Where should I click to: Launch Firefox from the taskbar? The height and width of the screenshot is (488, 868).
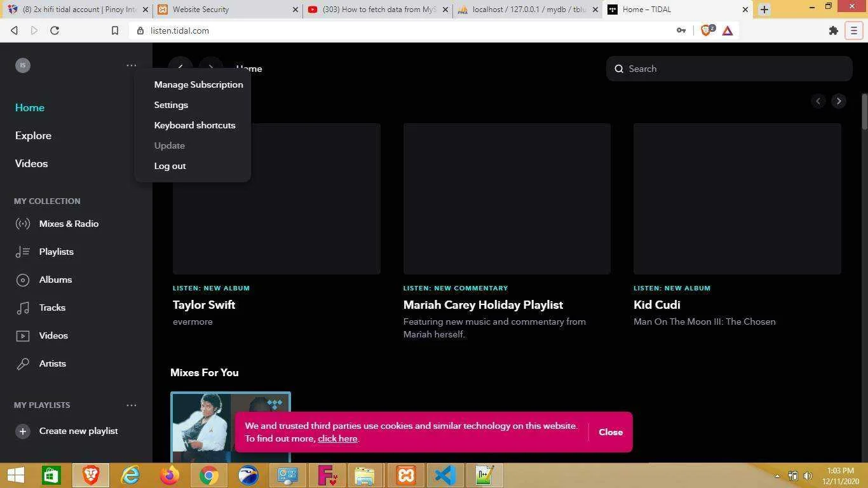(x=170, y=475)
